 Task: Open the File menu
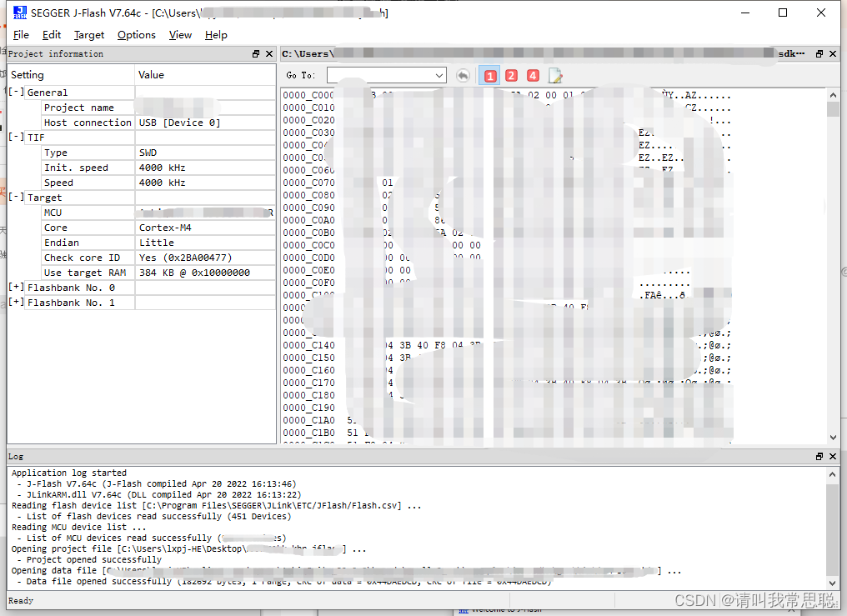coord(21,34)
